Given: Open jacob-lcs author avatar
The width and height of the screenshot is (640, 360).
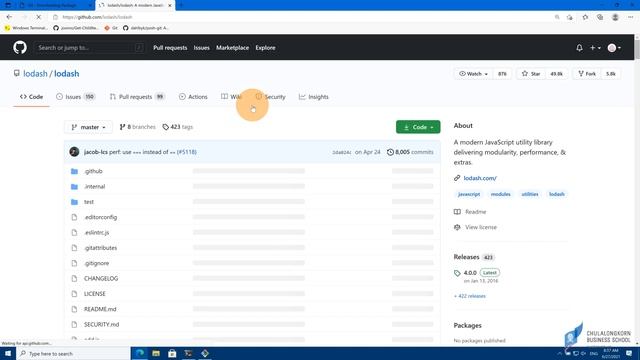Looking at the screenshot, I should [74, 152].
